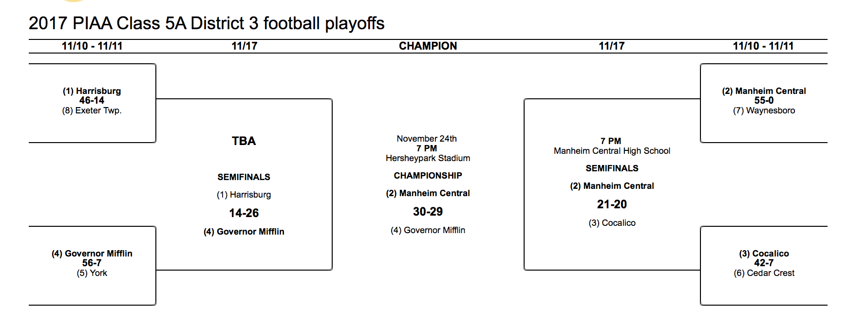
Task: Select the 14-26 semifinal score
Action: [244, 213]
